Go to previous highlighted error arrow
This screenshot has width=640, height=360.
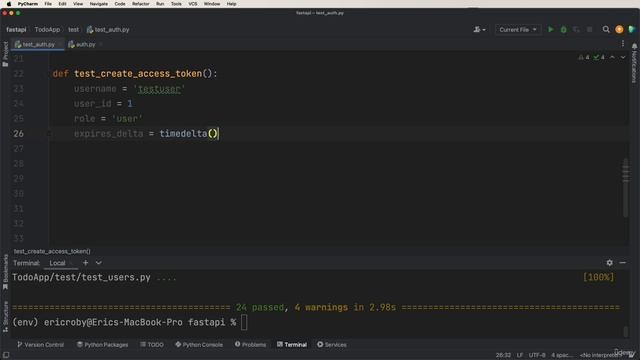[612, 57]
